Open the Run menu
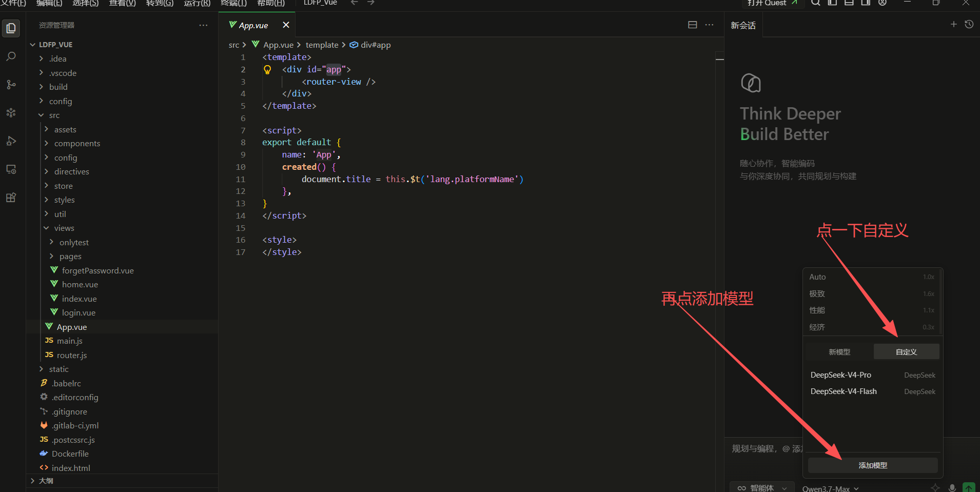 [x=197, y=3]
